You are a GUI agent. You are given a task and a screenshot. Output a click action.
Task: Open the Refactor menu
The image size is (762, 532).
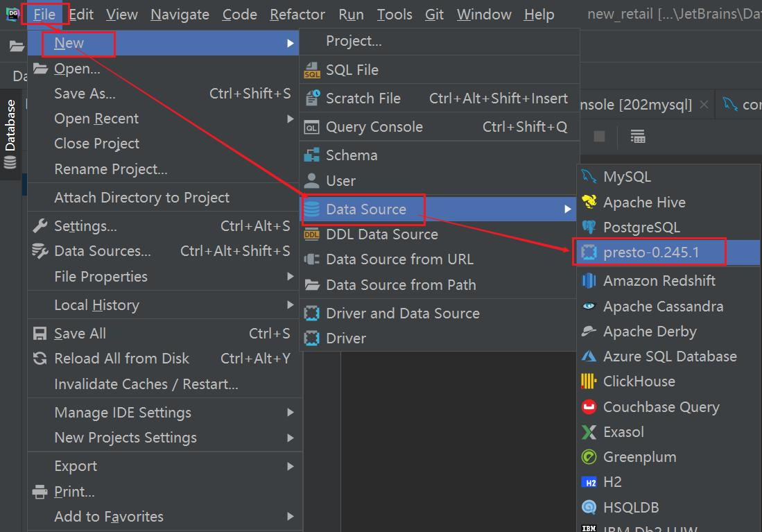coord(297,15)
